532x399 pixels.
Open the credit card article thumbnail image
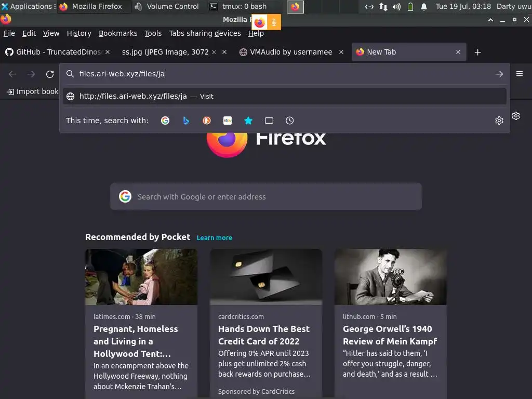click(265, 277)
